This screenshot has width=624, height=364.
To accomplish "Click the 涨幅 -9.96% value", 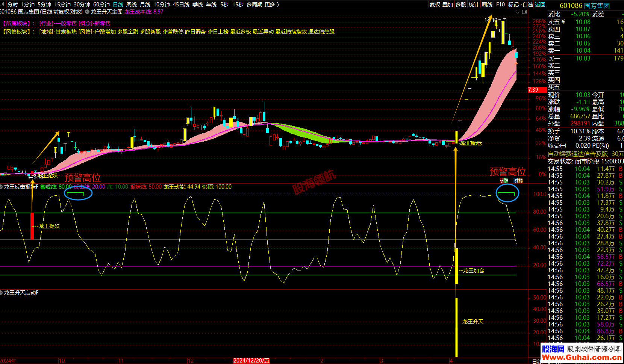I will (x=581, y=109).
